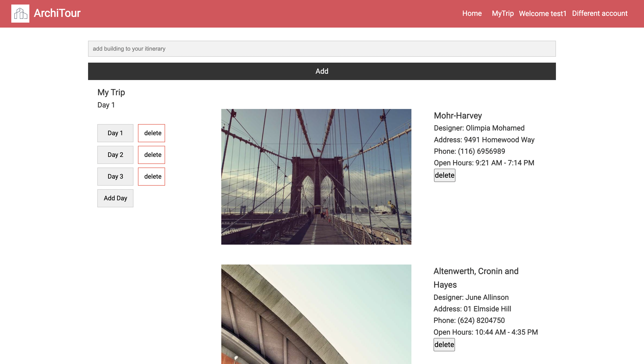
Task: Click the Add button to submit
Action: (x=322, y=71)
